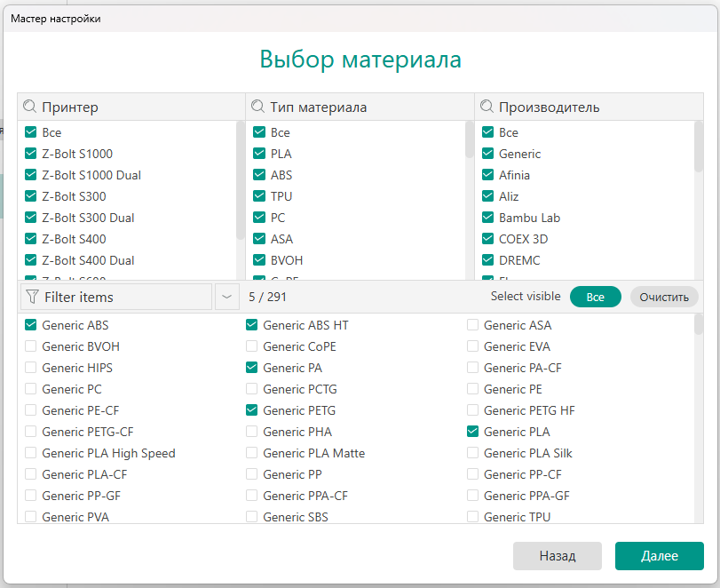Screen dimensions: 720x588
Task: Click the manufacturer search icon
Action: tap(487, 107)
